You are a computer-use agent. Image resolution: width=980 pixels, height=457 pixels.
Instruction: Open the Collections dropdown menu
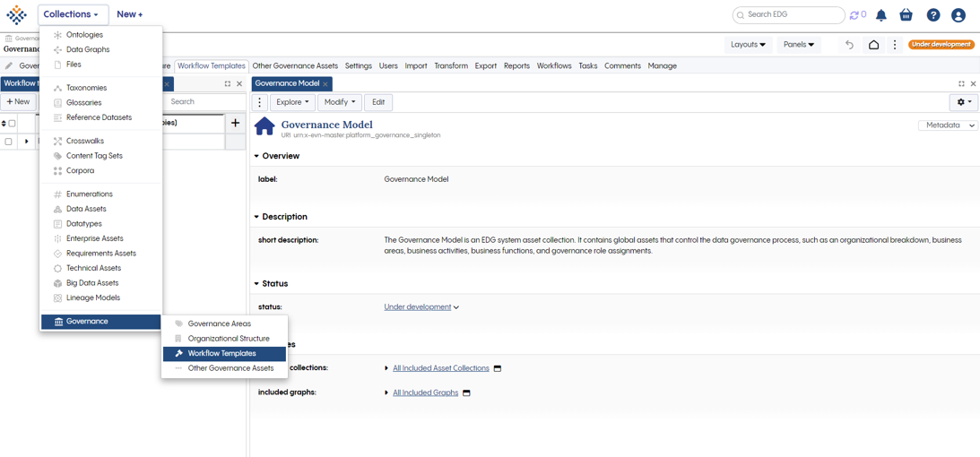(73, 14)
